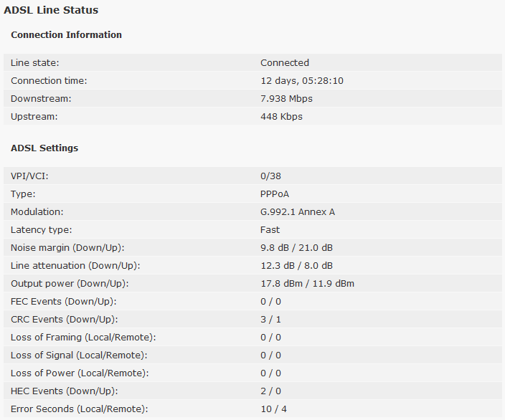Image resolution: width=505 pixels, height=420 pixels.
Task: Select the Modulation G.992.1 Annex A value
Action: pyautogui.click(x=298, y=211)
